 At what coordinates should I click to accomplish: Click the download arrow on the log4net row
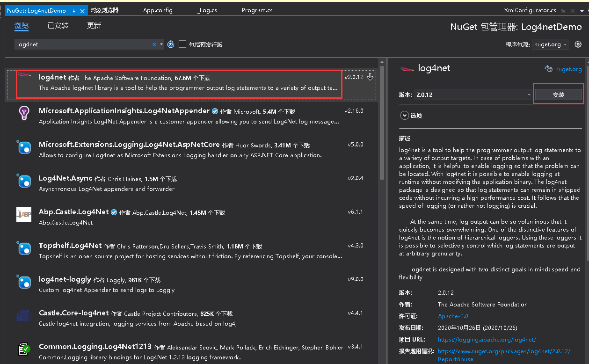(370, 77)
